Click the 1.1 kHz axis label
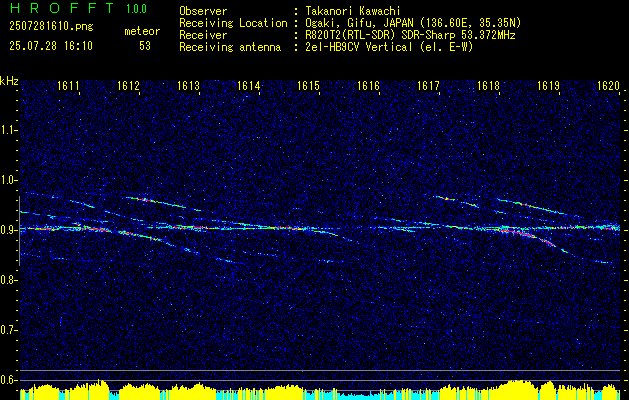The height and width of the screenshot is (400, 629). pyautogui.click(x=8, y=130)
